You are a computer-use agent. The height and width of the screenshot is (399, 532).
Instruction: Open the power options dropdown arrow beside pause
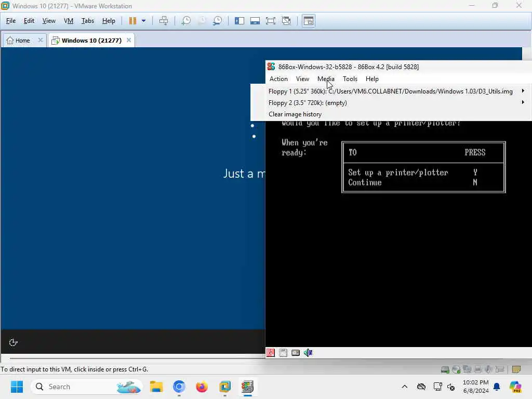coord(143,21)
